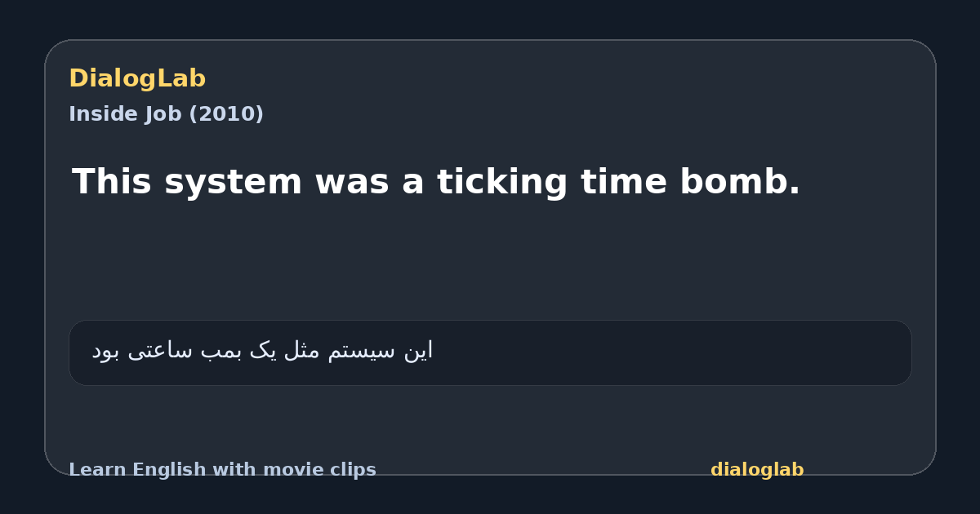Screen dimensions: 980x514
Task: Tap the Persian word "بود"
Action: click(x=105, y=351)
